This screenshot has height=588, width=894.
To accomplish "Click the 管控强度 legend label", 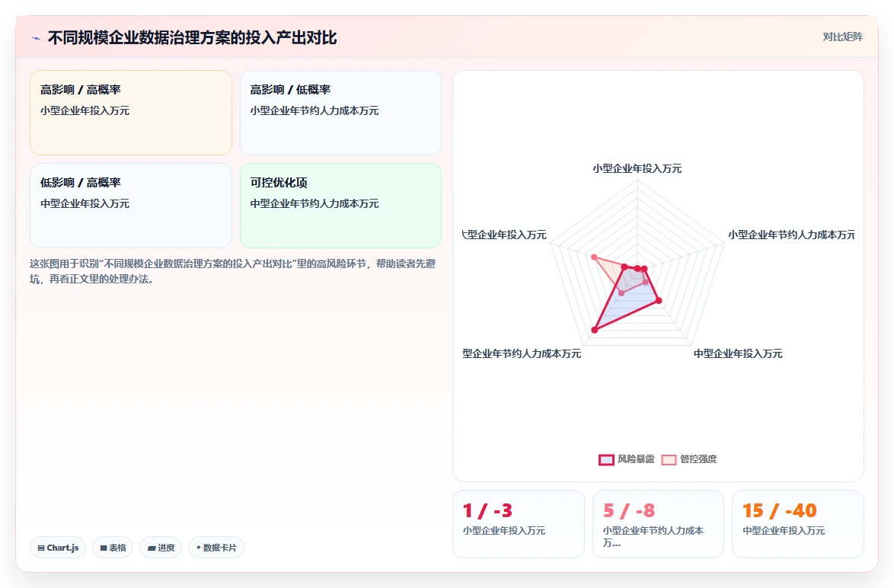I will (698, 459).
